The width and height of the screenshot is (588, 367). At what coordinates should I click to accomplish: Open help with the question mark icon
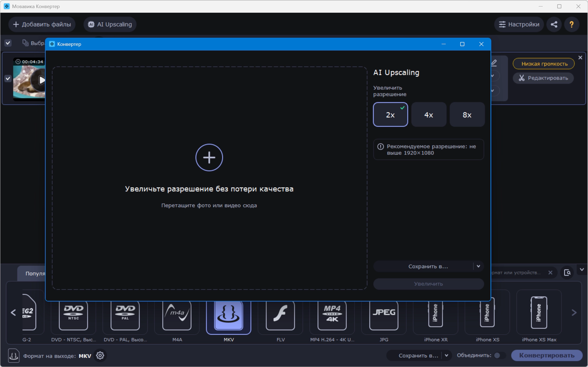pos(572,25)
